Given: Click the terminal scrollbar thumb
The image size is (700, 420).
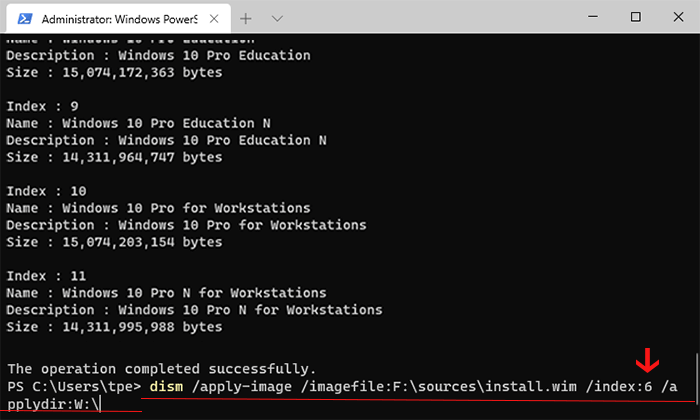Looking at the screenshot, I should tap(696, 377).
